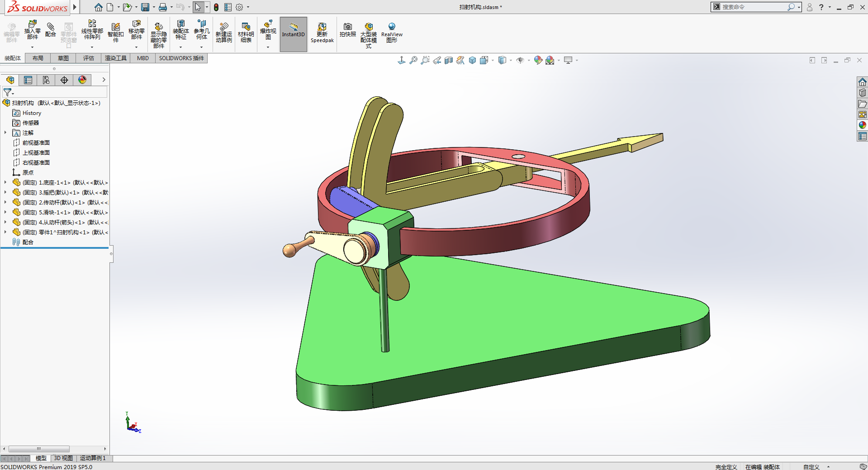Select the Mate (配合) tool

(51, 30)
